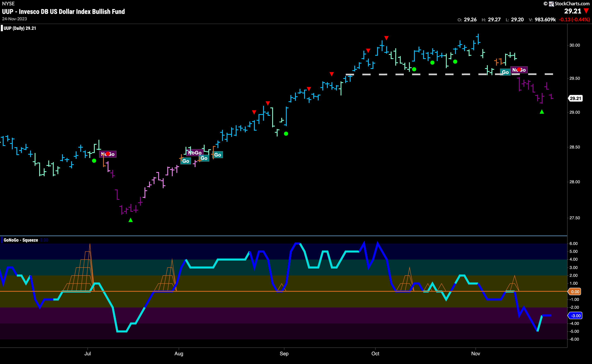Click the green circle in late October

[455, 62]
